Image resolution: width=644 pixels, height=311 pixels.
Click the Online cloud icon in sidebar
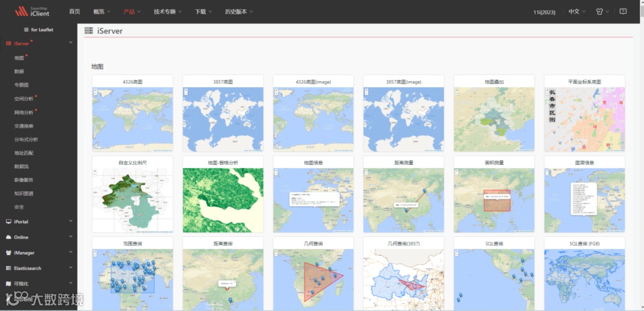(x=8, y=237)
